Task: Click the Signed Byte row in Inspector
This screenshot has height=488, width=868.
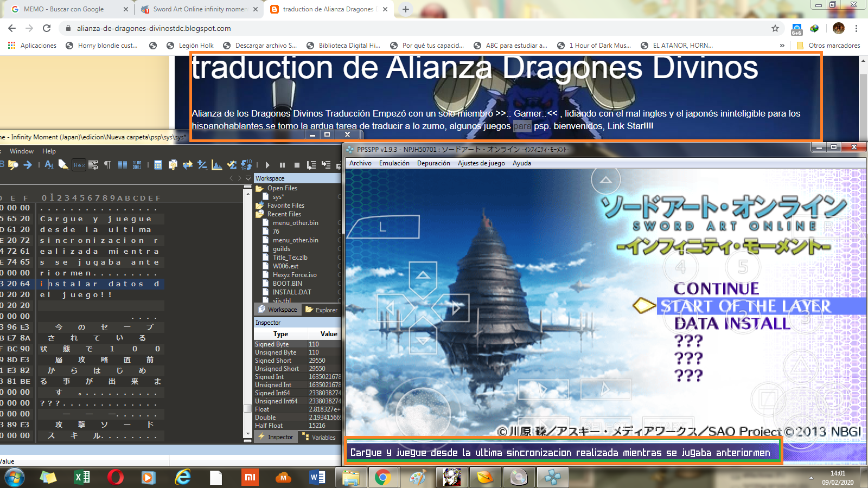Action: click(297, 344)
